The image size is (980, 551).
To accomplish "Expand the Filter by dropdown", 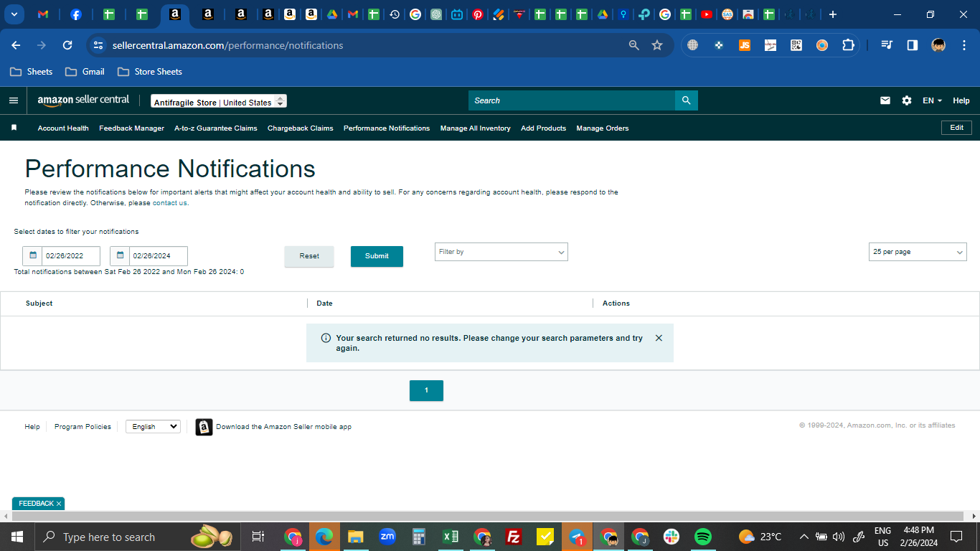I will [x=501, y=252].
